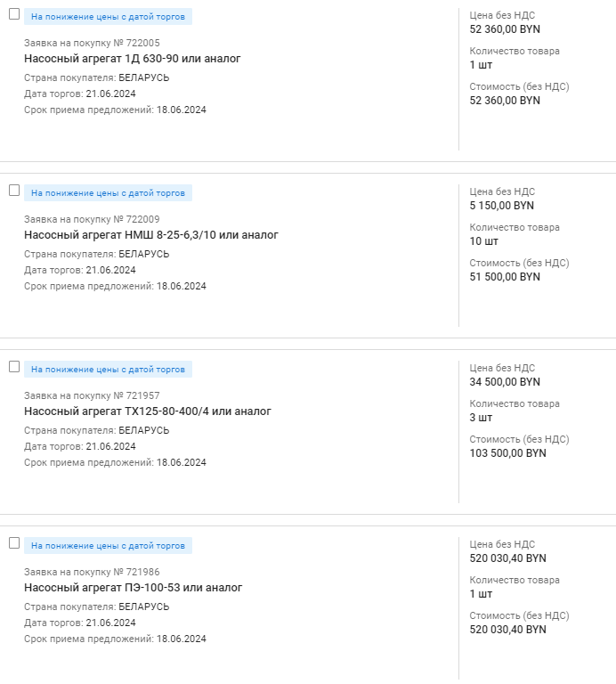
Task: Check the box for request № 722005
Action: pos(14,14)
